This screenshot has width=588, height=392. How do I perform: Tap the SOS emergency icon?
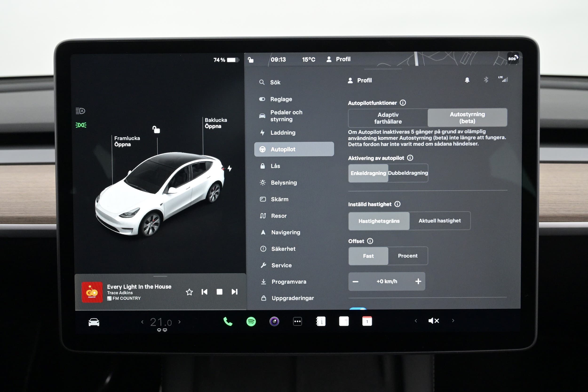coord(513,59)
